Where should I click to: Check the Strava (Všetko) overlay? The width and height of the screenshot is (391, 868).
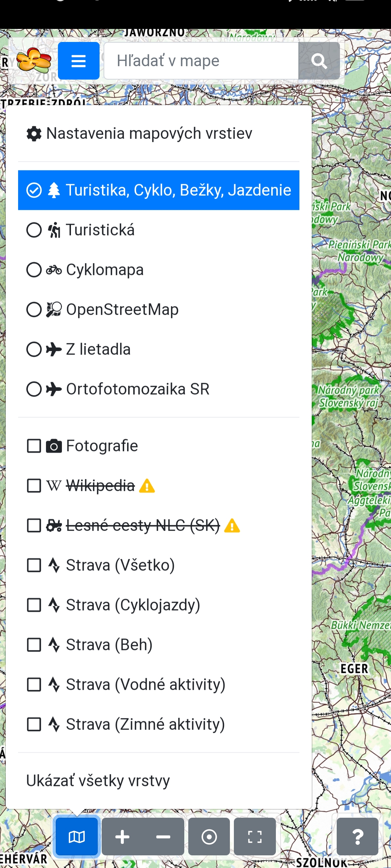click(34, 565)
